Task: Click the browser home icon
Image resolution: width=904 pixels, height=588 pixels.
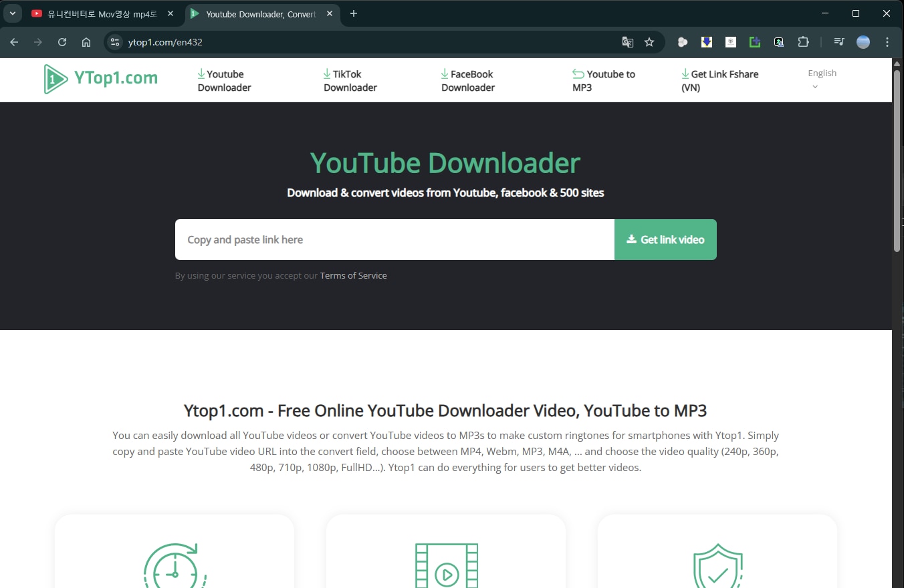Action: click(86, 42)
